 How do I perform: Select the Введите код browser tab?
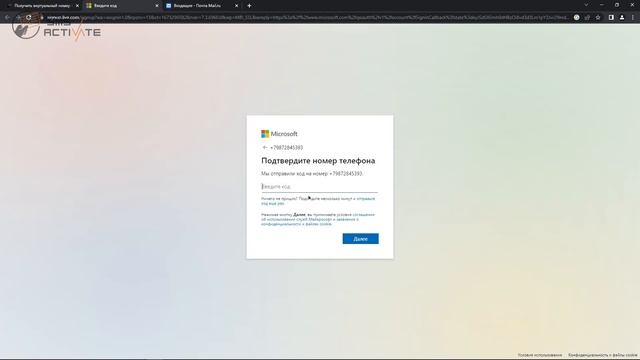121,6
